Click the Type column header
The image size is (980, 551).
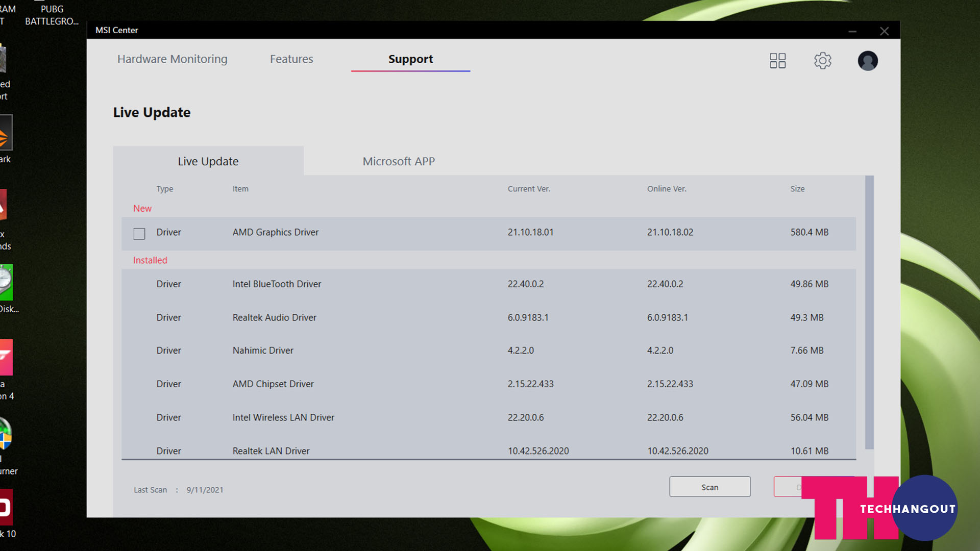coord(165,189)
